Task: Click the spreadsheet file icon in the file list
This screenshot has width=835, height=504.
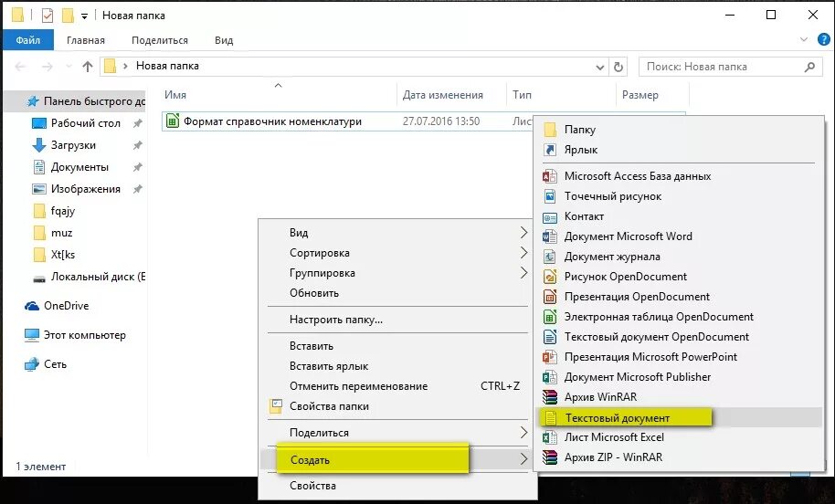Action: [x=172, y=121]
